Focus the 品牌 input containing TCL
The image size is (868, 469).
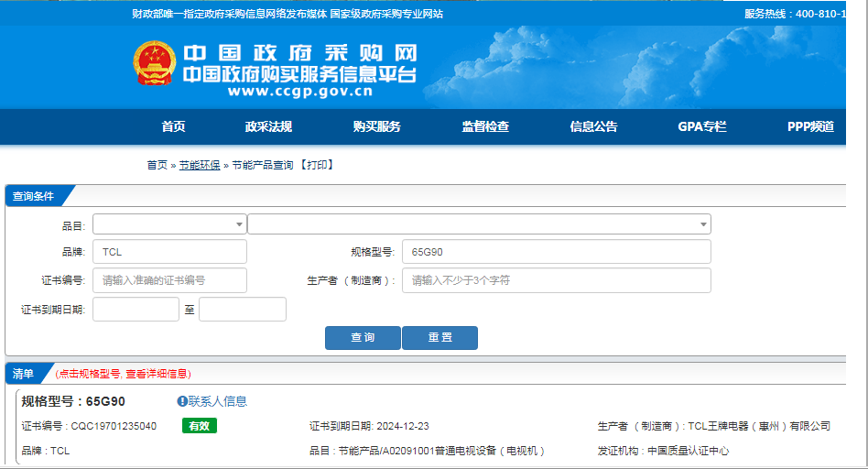pos(169,252)
